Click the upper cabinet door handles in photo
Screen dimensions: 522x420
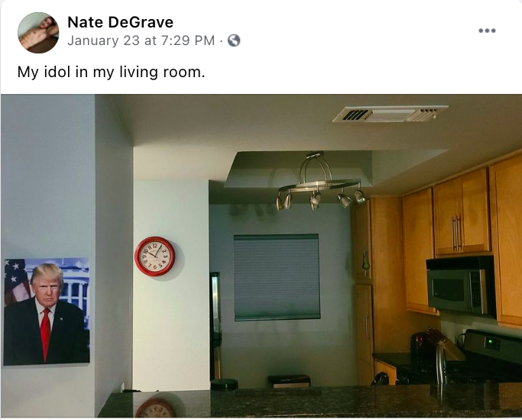[457, 233]
